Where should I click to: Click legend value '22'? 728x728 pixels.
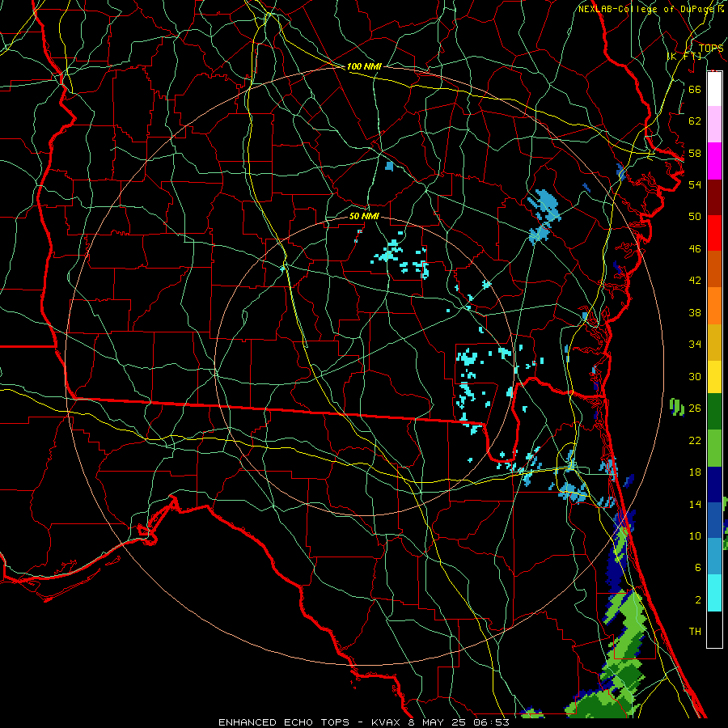click(x=695, y=440)
